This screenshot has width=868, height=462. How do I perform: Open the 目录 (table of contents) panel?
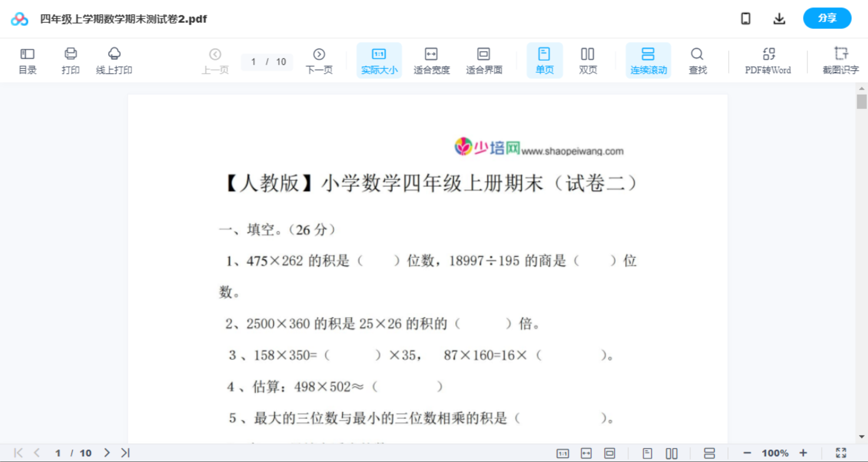27,60
